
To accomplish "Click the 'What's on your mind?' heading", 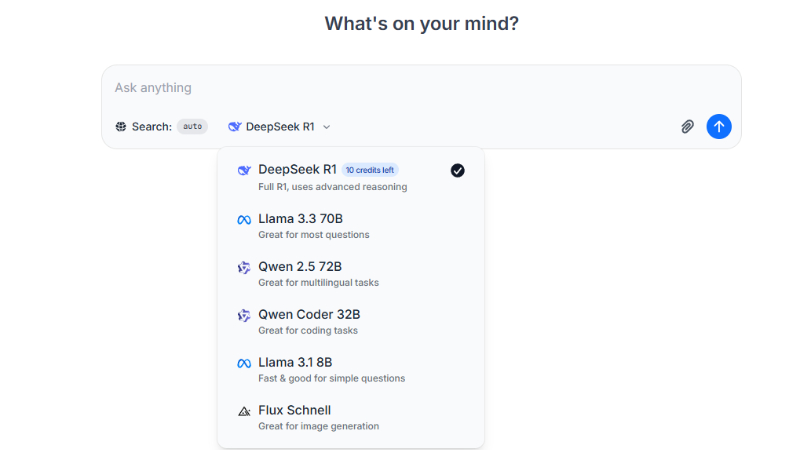I will [x=421, y=23].
